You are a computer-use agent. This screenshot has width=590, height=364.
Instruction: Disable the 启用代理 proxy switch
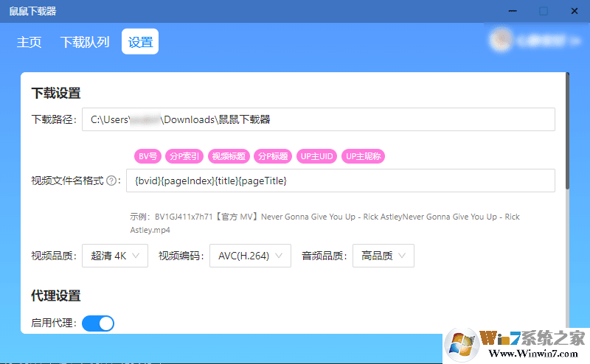point(98,323)
